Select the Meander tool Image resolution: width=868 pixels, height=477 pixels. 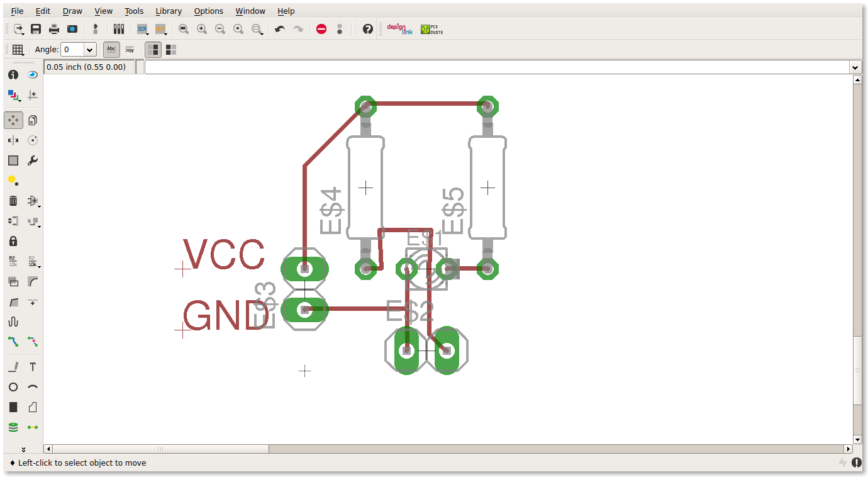(13, 322)
